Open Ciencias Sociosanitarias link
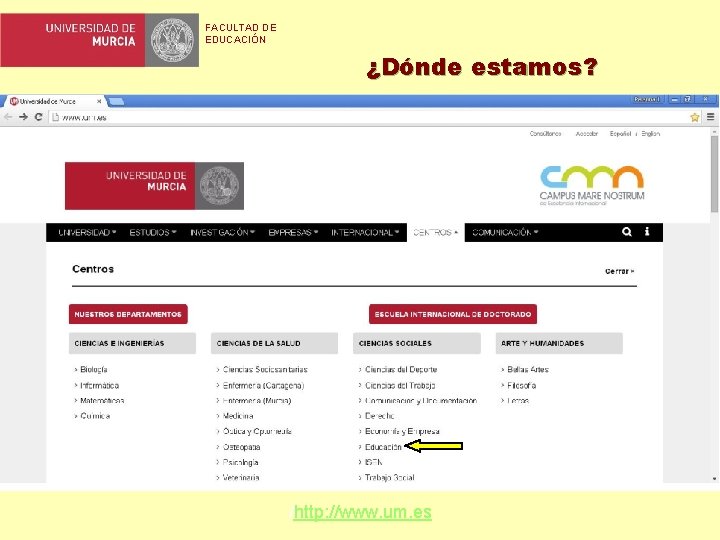This screenshot has width=720, height=540. click(265, 369)
